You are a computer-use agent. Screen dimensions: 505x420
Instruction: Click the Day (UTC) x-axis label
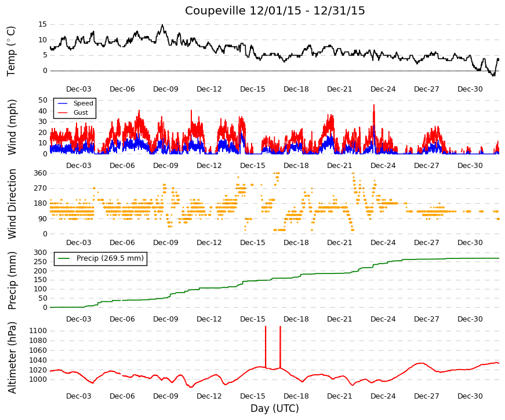coord(275,408)
